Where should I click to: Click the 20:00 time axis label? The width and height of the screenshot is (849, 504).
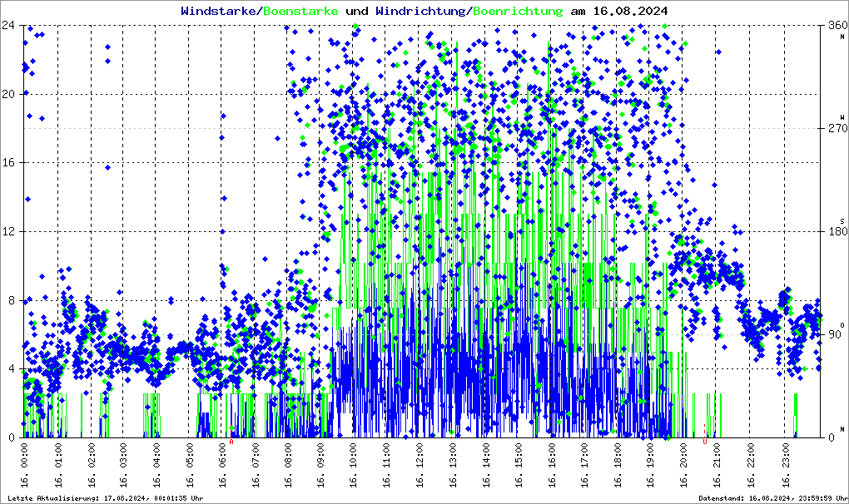click(x=684, y=465)
